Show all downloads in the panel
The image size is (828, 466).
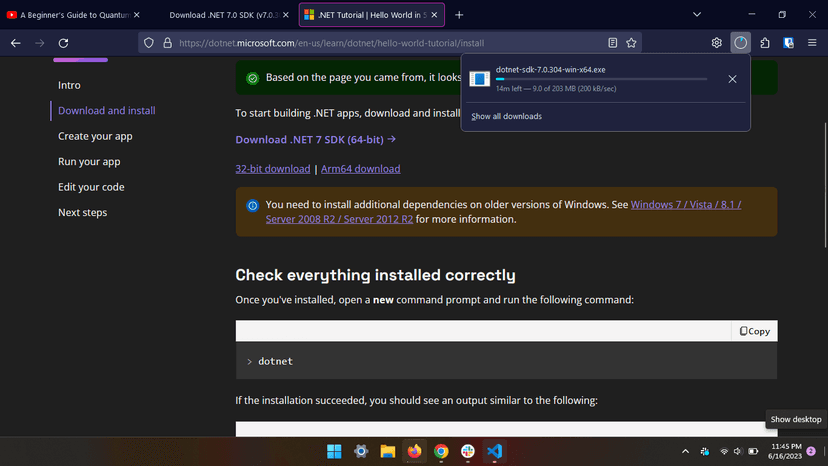[x=506, y=116]
